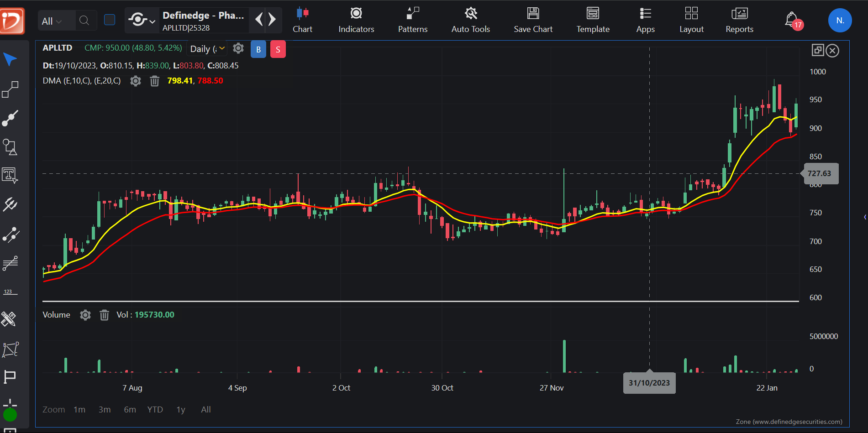Set zoom range to 1y
The image size is (868, 433).
coord(181,410)
